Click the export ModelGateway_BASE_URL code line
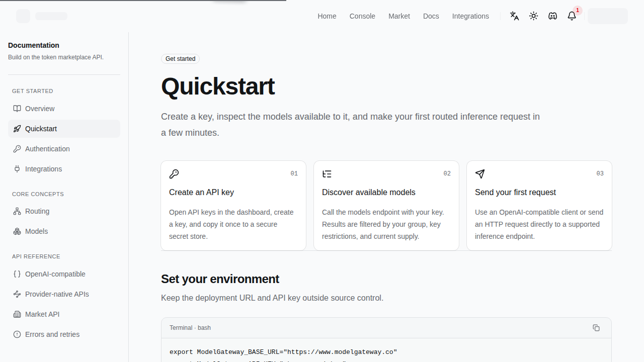 283,352
